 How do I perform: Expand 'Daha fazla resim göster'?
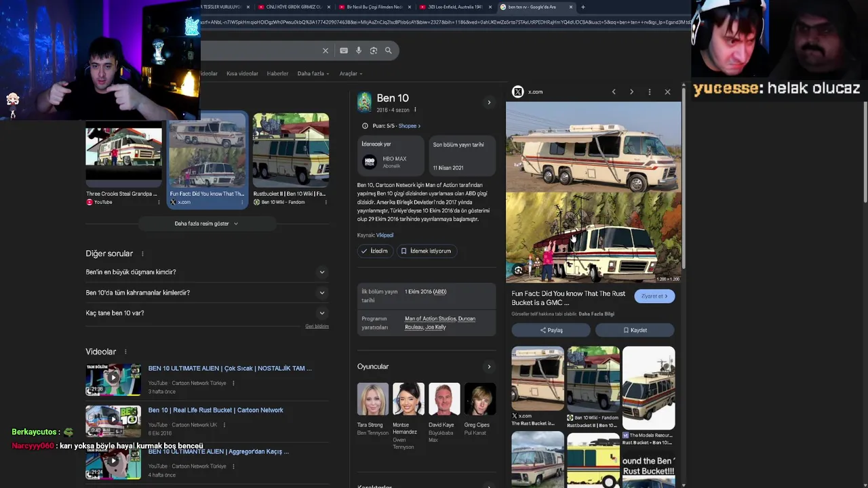click(207, 224)
